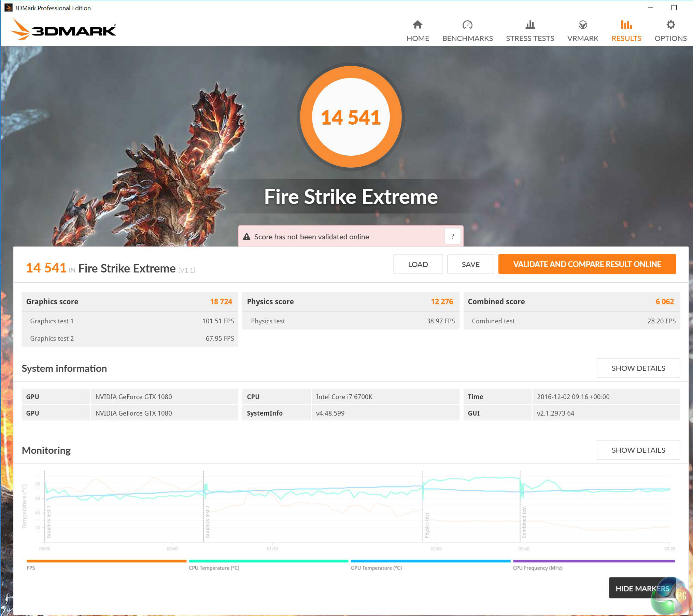Click the Save result button
Screen dimensions: 693x616
470,264
